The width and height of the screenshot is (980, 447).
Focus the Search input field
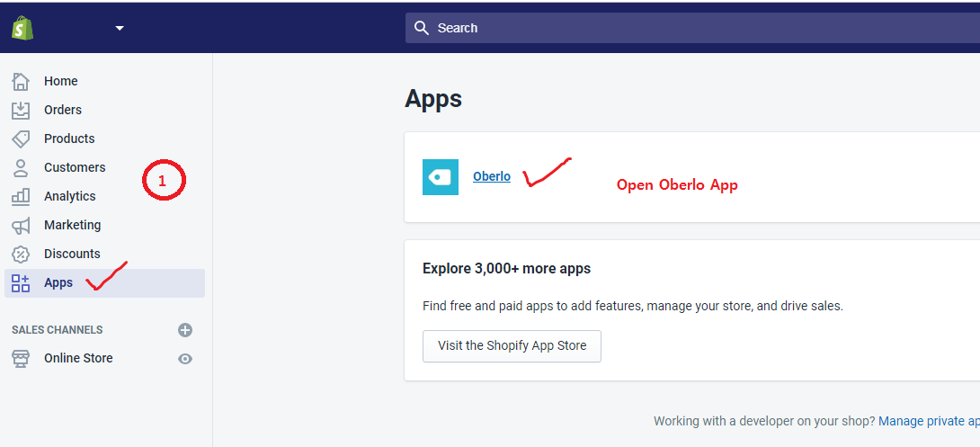tap(692, 28)
